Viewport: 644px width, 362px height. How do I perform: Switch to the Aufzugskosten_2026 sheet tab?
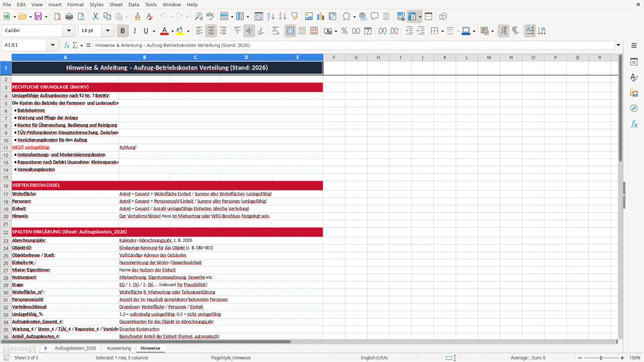tap(75, 348)
